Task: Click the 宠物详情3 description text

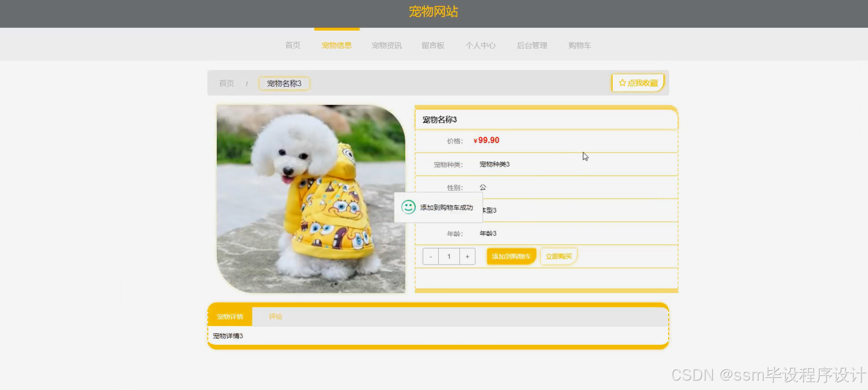Action: click(x=228, y=336)
